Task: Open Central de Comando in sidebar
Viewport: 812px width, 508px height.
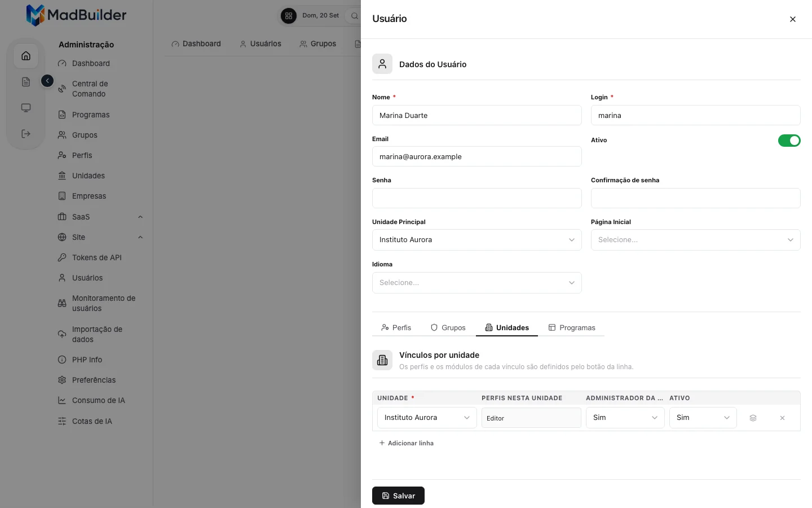Action: click(100, 89)
